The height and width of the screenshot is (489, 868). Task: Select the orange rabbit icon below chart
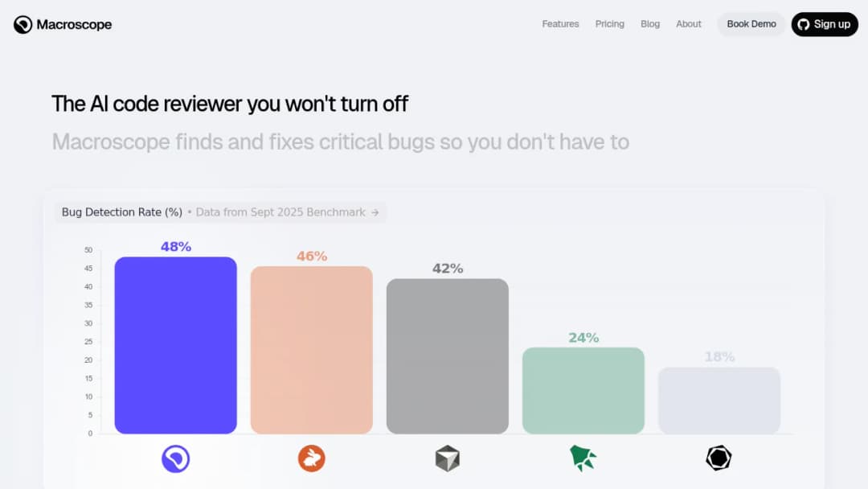[312, 458]
